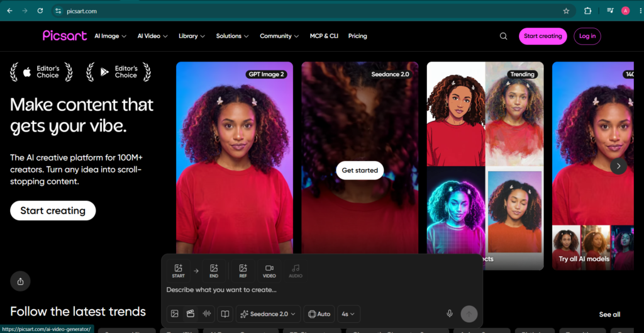Click the 'Follow the latest trends' heading

[78, 311]
